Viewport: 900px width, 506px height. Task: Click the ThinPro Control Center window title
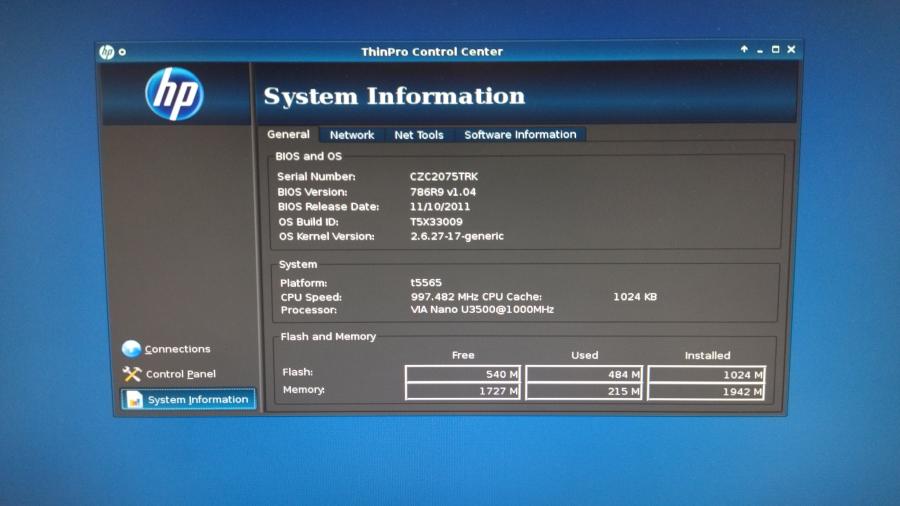[432, 52]
